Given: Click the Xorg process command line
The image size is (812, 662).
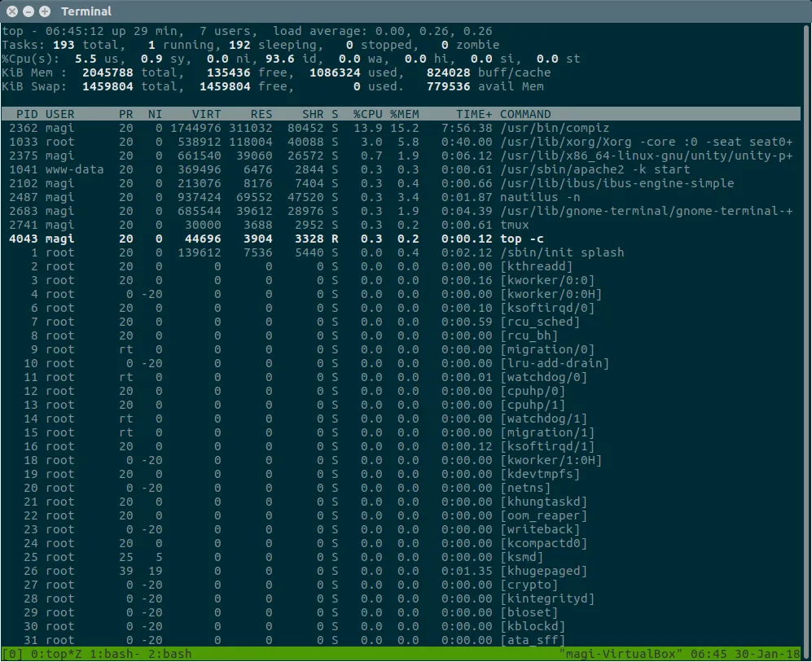Looking at the screenshot, I should tap(645, 142).
